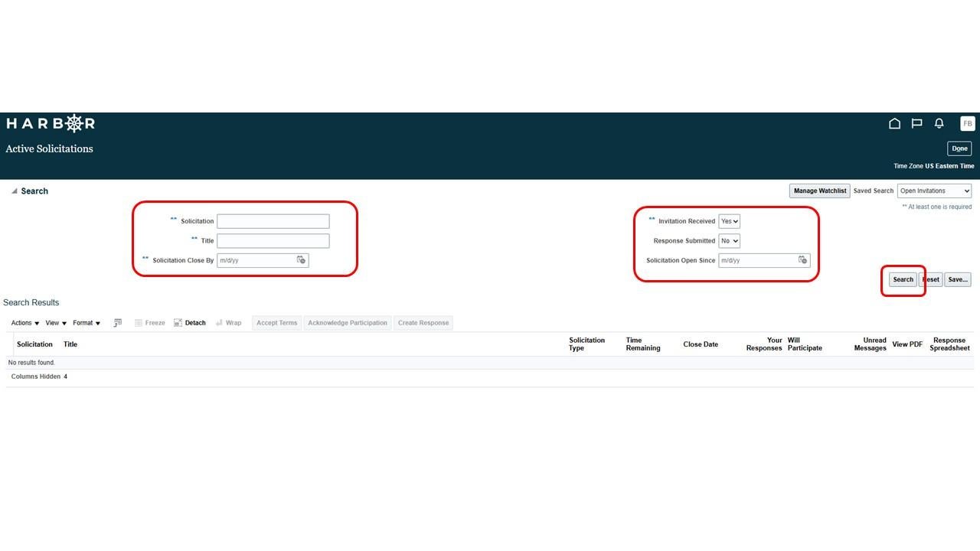
Task: Sort by the Title column header
Action: 70,344
